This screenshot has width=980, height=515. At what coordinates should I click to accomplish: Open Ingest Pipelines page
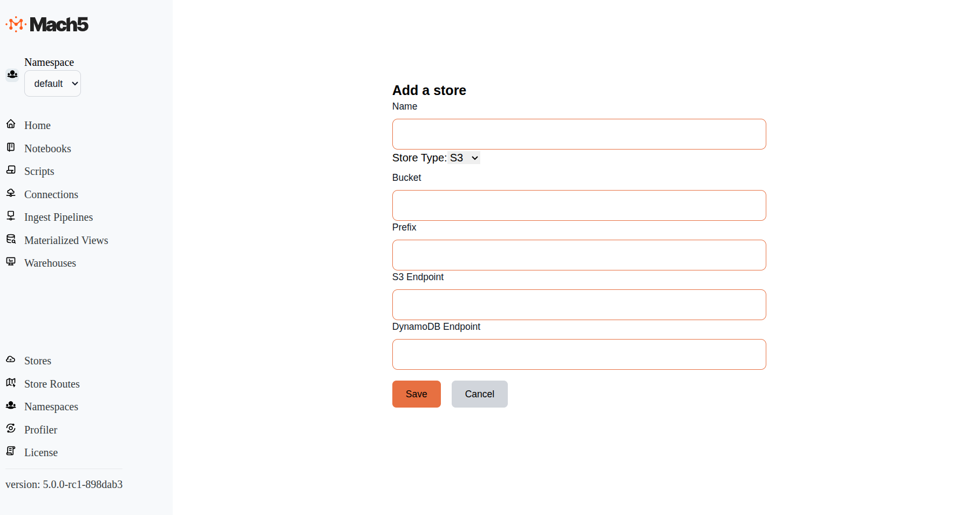click(x=58, y=217)
